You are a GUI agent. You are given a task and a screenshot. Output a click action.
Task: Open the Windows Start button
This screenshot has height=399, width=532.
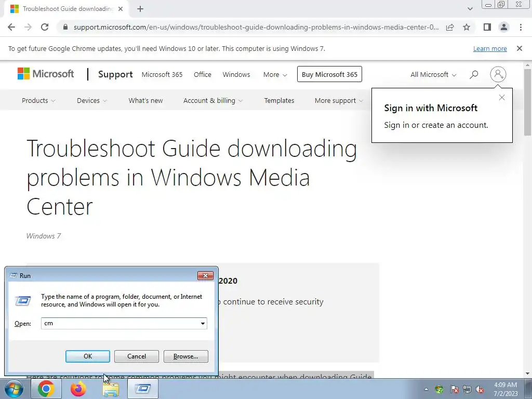pyautogui.click(x=14, y=389)
